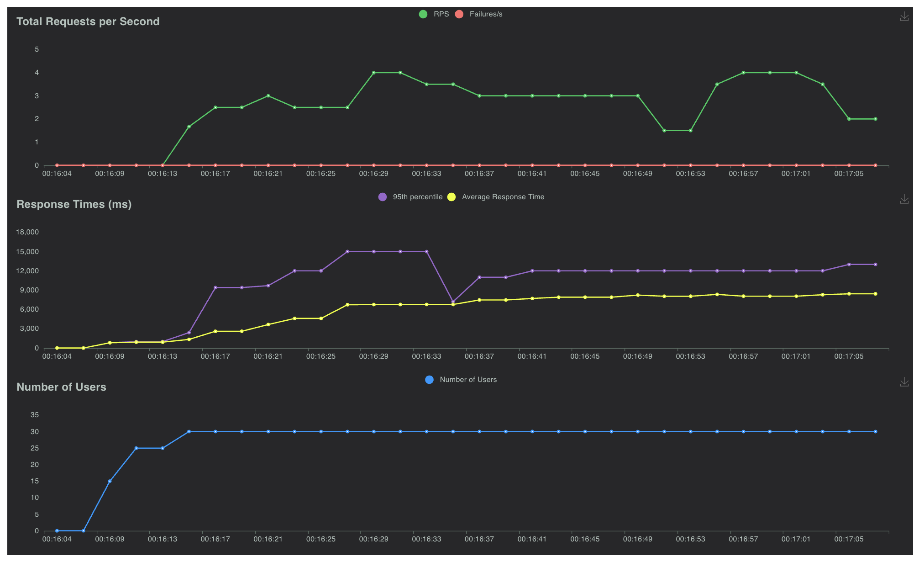This screenshot has width=924, height=562.
Task: Click '00:16:33' x-axis label on Users chart
Action: pyautogui.click(x=426, y=539)
